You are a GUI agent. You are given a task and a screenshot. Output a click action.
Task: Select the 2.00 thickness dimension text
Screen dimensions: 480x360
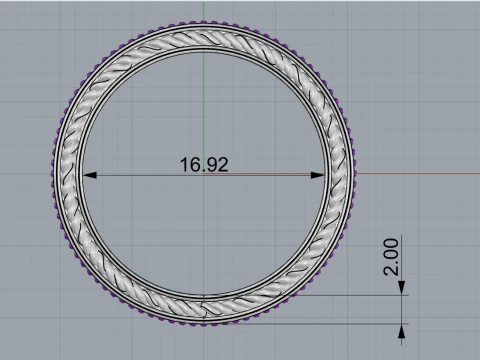391,257
